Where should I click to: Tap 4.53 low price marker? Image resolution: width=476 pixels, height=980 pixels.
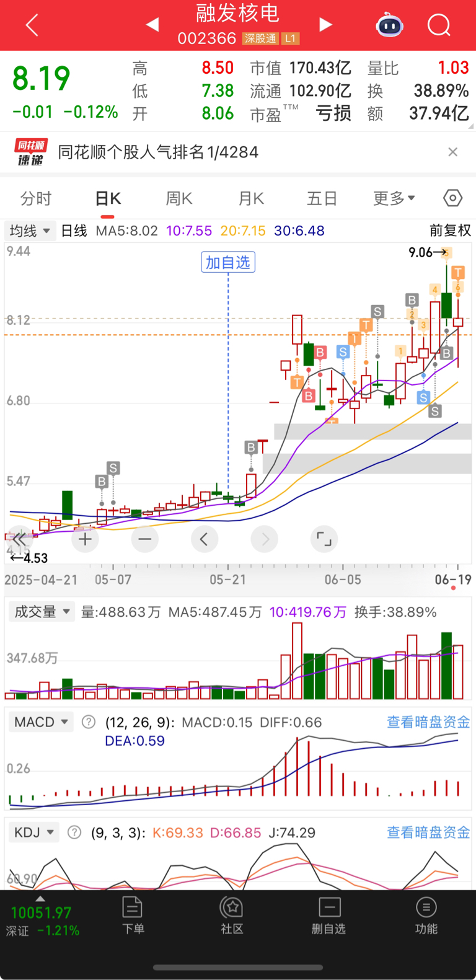point(29,558)
